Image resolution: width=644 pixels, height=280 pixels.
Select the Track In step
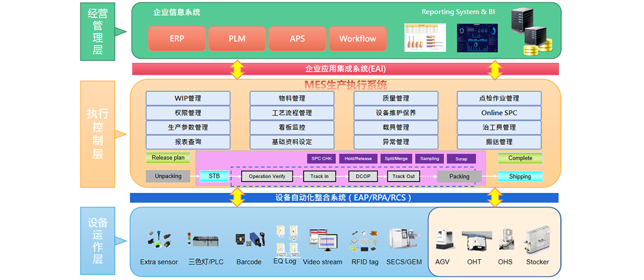pyautogui.click(x=319, y=176)
